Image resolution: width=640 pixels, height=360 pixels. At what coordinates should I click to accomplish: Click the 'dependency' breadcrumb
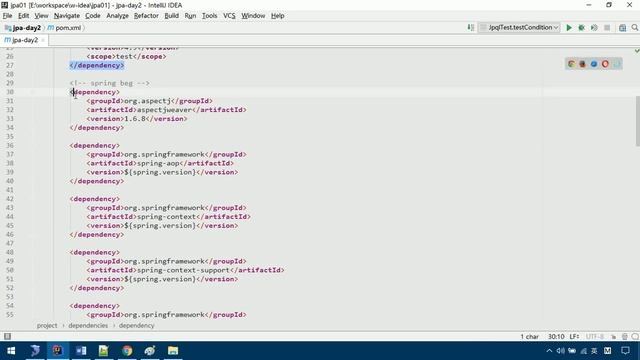[x=136, y=325]
